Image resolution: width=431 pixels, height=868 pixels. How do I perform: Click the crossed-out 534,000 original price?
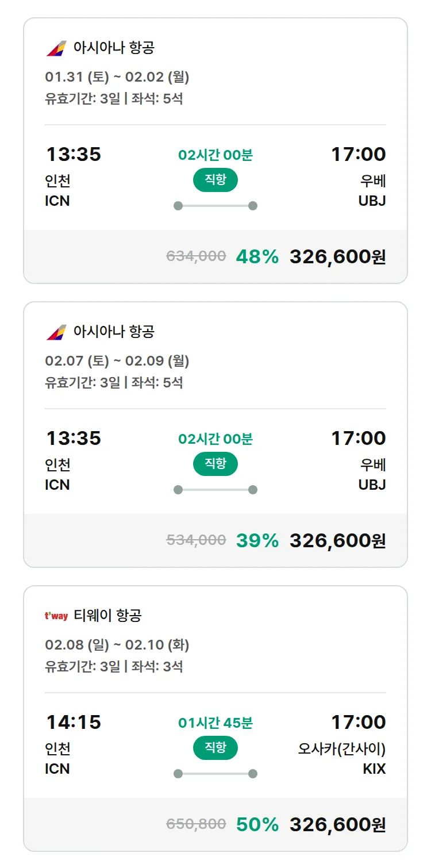click(x=196, y=540)
